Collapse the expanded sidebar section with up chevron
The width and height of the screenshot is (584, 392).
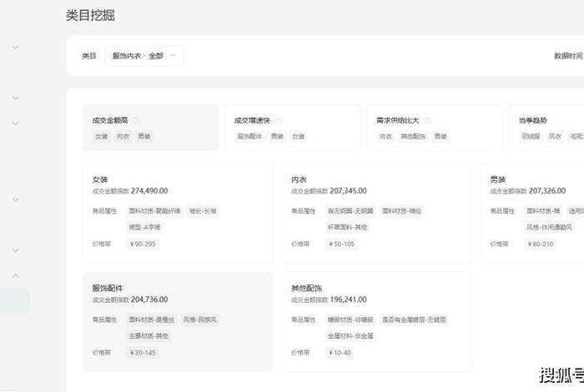coord(15,276)
